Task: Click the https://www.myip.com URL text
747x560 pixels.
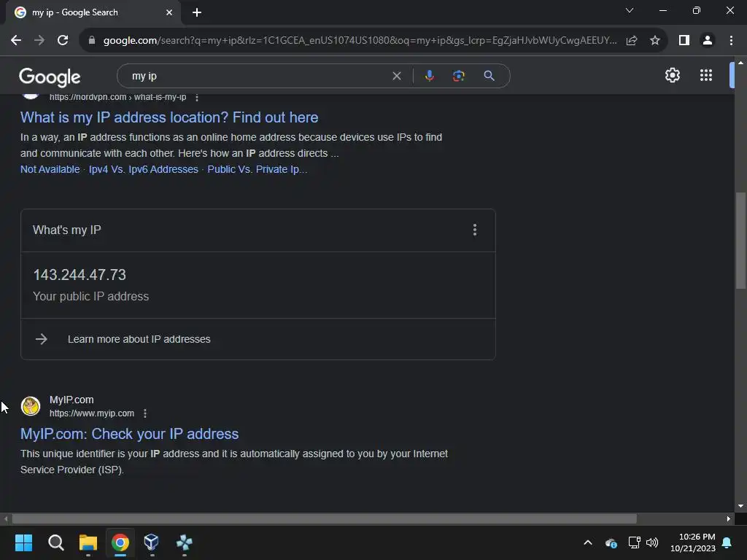Action: 92,413
